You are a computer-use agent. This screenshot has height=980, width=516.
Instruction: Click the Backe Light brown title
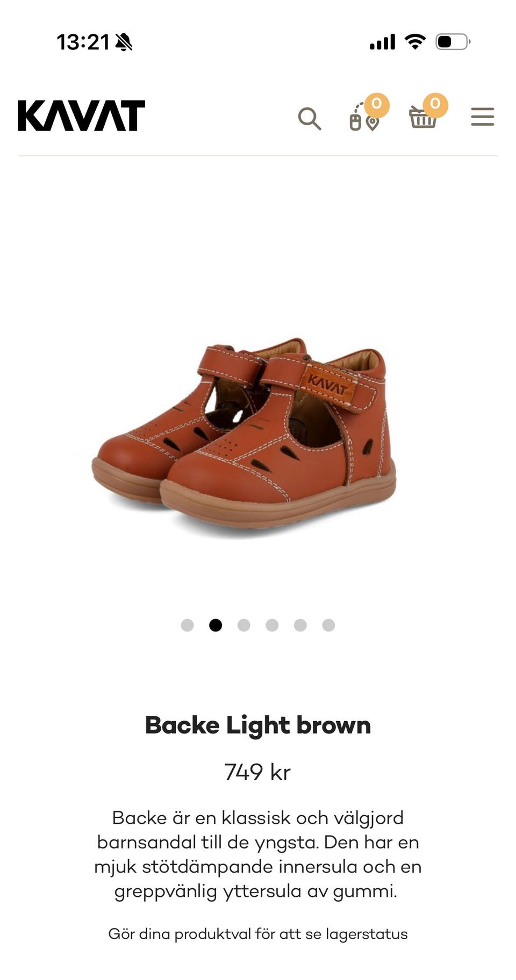coord(258,725)
